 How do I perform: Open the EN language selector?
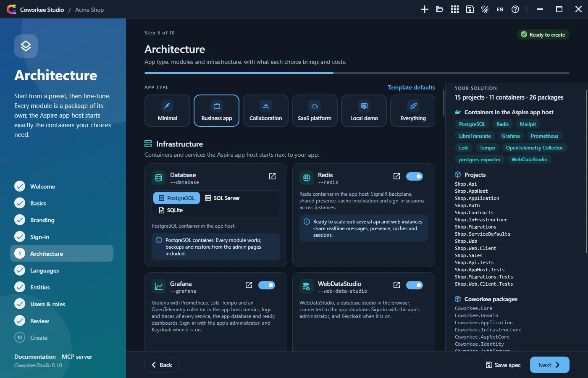click(x=500, y=9)
